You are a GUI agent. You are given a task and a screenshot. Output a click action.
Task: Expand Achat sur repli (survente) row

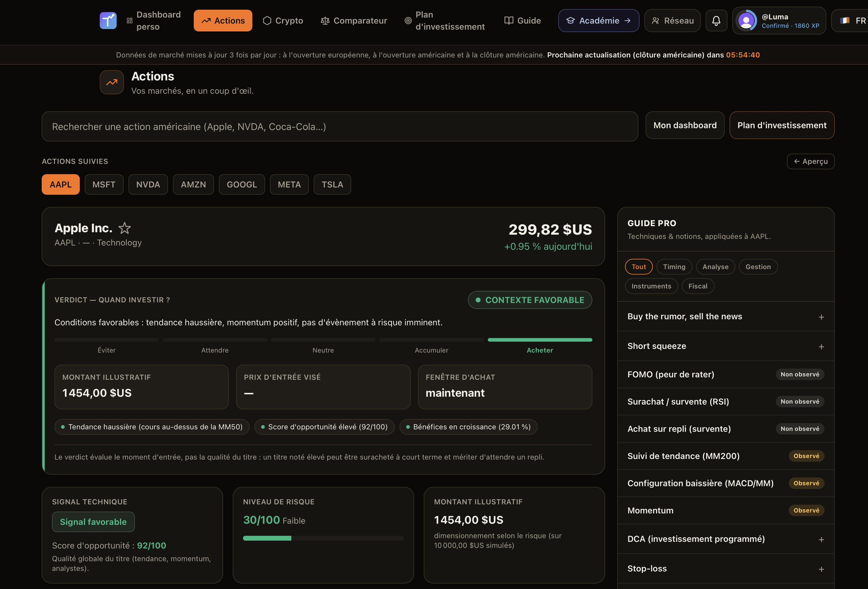point(726,429)
